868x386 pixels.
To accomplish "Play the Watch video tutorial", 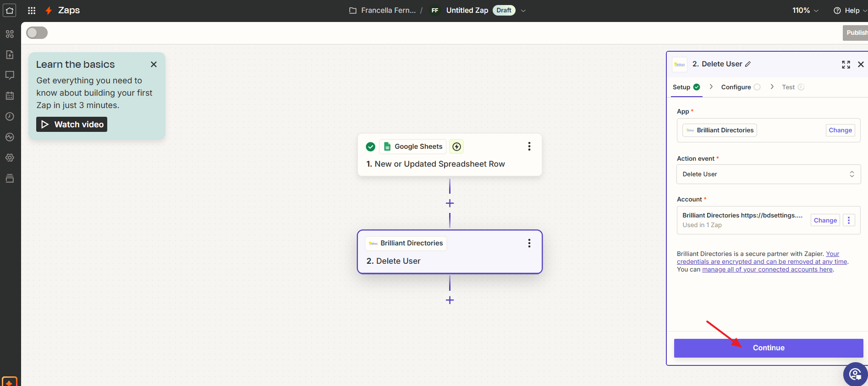I will (x=72, y=125).
